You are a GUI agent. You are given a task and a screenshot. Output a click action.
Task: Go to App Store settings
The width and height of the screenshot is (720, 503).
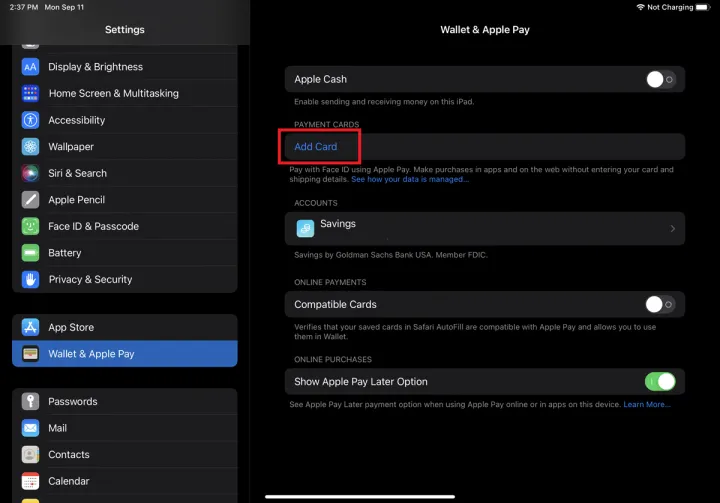point(71,327)
